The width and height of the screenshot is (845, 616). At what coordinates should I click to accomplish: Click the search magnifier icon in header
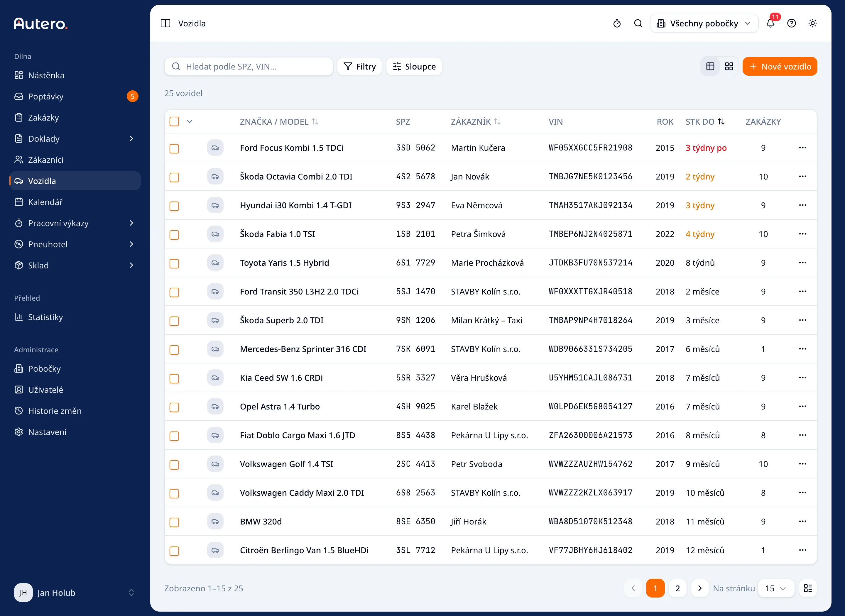[x=638, y=23]
